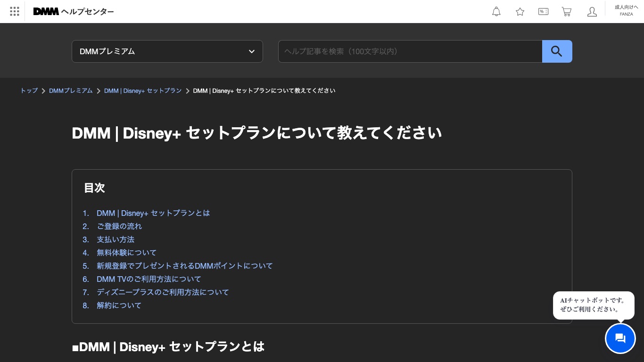Jump to ディズニープラスのご利用方法について section

pos(163,292)
